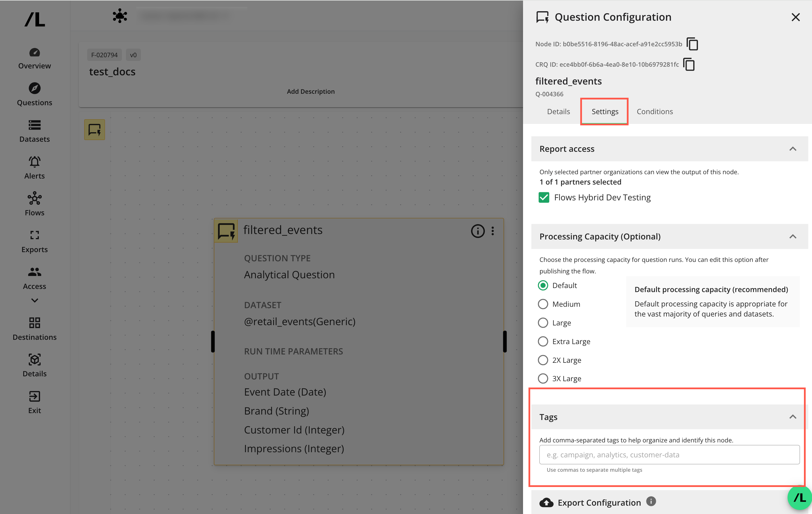Open the Datasets sidebar icon
The width and height of the screenshot is (812, 514).
[x=35, y=125]
